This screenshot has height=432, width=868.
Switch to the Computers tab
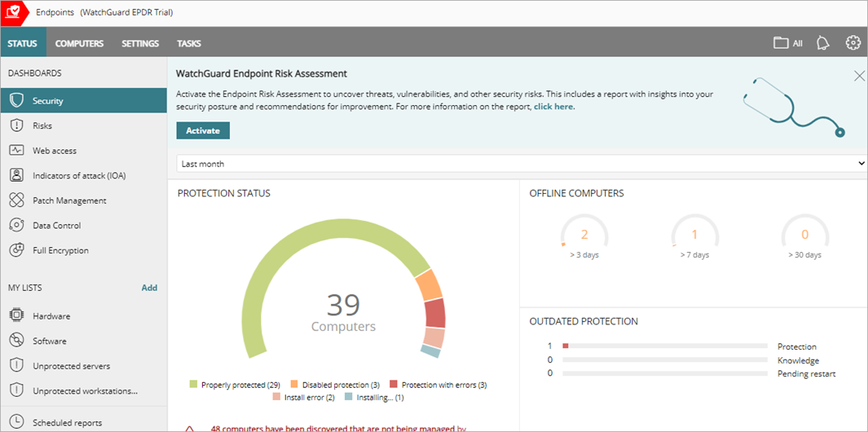[79, 43]
